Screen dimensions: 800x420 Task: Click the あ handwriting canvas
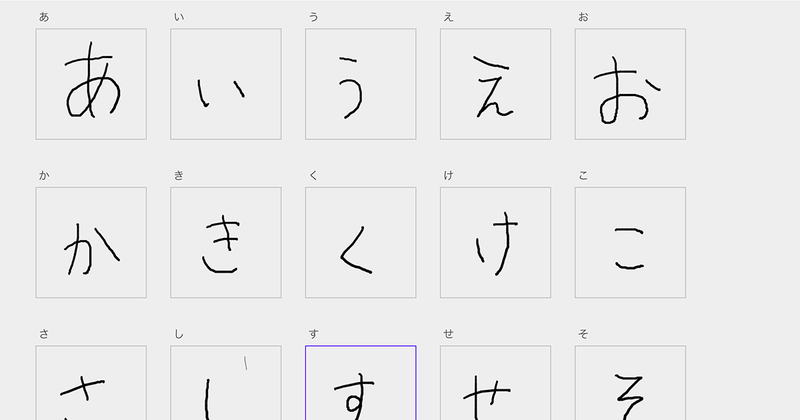tap(91, 84)
